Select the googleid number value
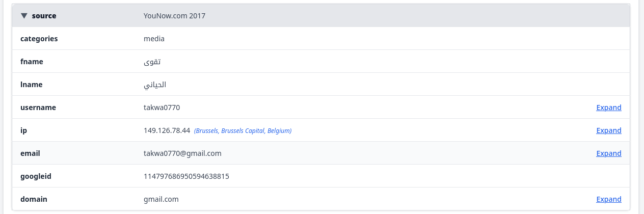Image resolution: width=644 pixels, height=214 pixels. coord(186,176)
